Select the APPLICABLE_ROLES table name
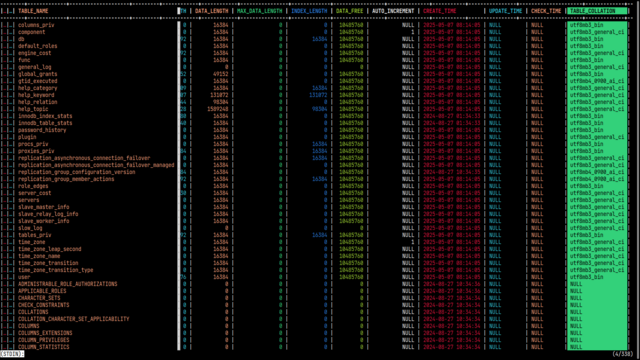640x360 pixels. 42,291
